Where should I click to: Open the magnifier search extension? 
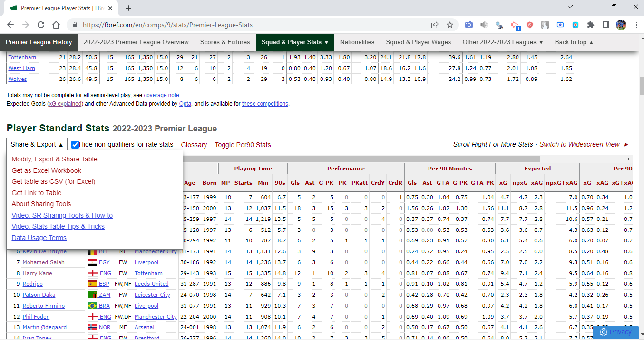pos(499,25)
